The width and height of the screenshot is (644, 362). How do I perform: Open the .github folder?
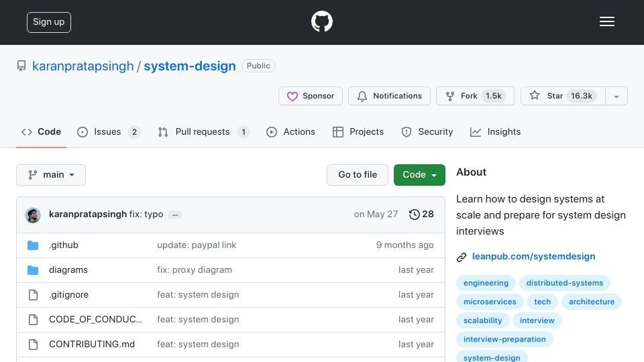click(64, 245)
